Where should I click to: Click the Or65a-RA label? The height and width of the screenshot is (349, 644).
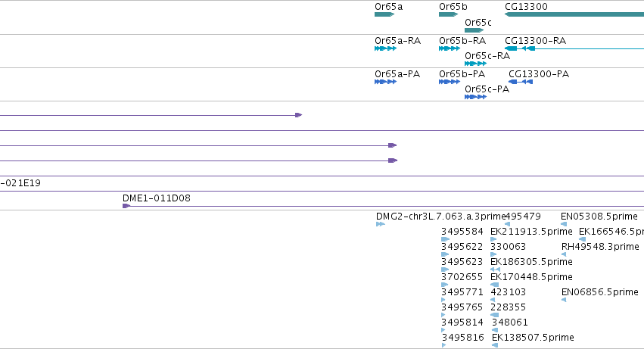(397, 41)
